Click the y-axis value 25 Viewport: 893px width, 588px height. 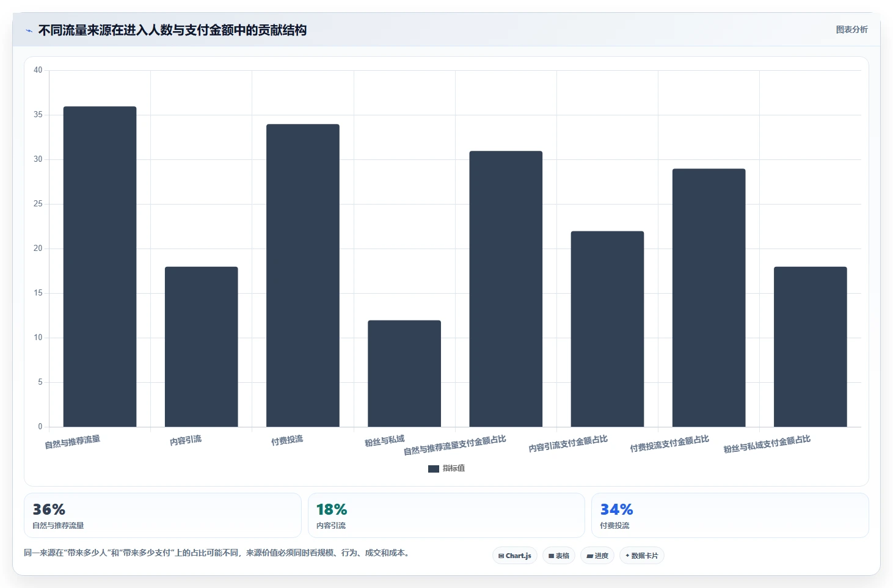38,204
